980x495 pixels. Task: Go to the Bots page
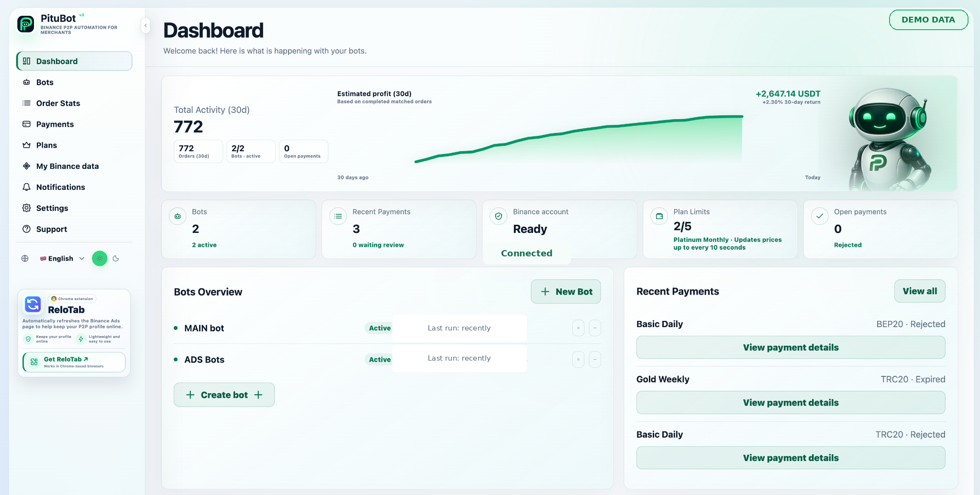click(x=74, y=82)
